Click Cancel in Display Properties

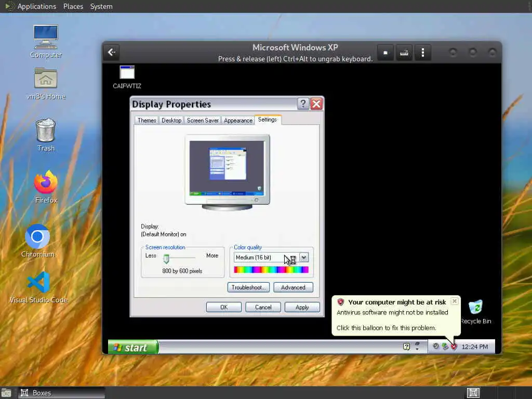(263, 307)
